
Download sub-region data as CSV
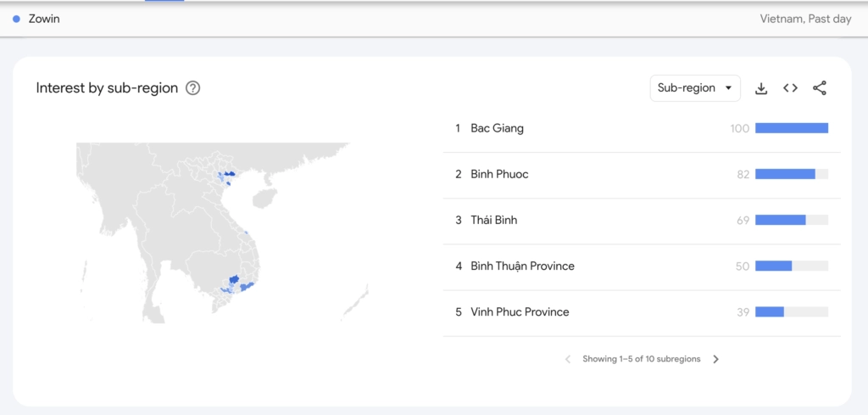coord(761,88)
